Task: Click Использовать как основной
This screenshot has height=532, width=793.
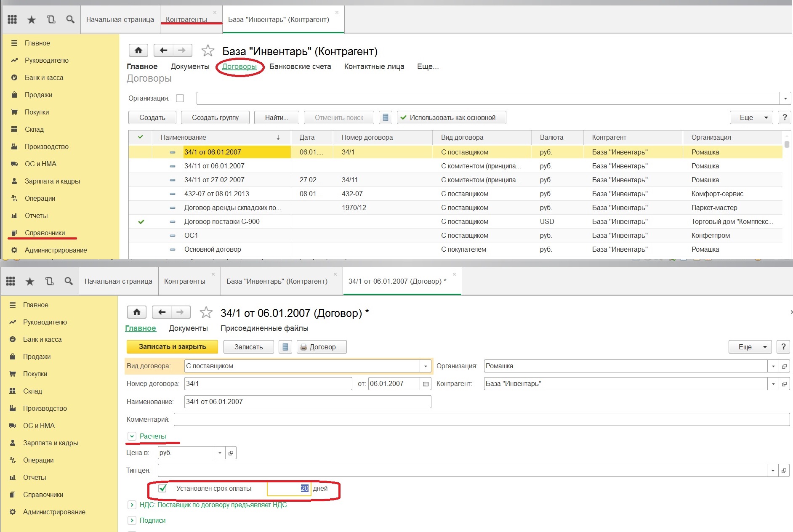Action: [x=451, y=117]
